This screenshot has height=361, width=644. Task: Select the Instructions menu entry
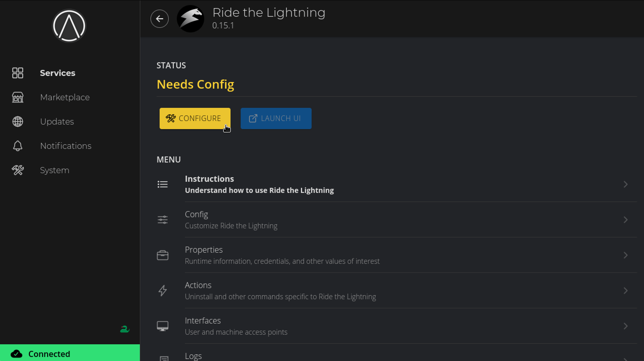pos(259,184)
